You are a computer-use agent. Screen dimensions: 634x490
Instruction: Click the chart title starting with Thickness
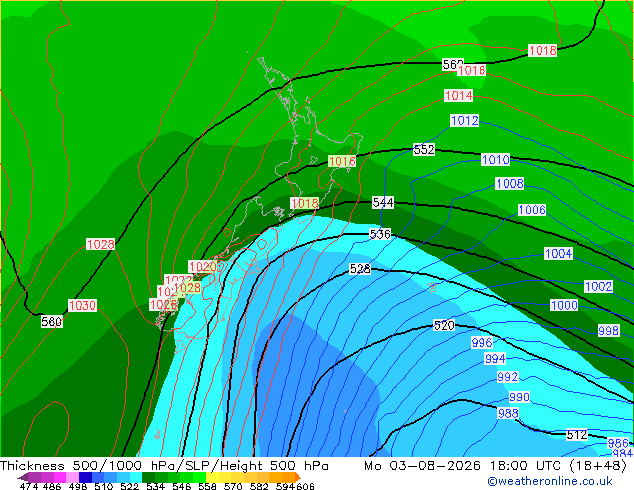coord(164,466)
